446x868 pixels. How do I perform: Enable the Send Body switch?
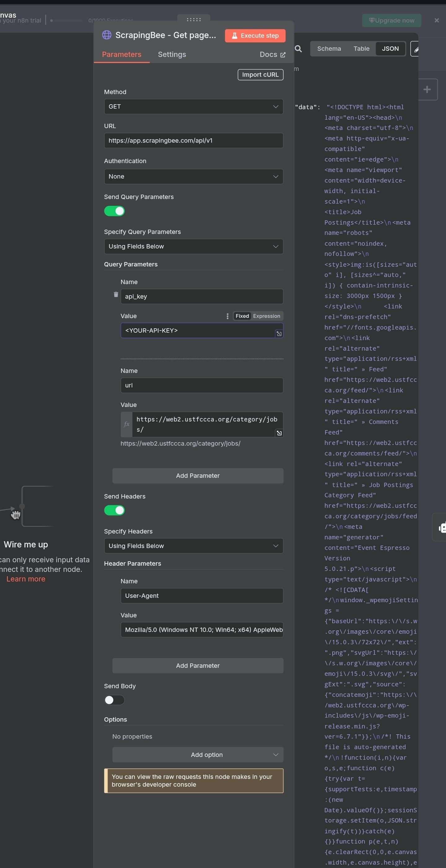coord(114,700)
